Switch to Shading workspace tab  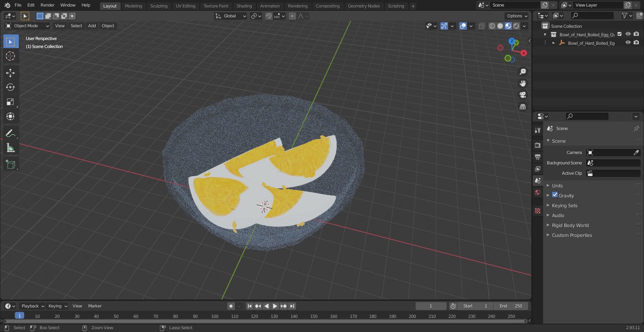244,6
